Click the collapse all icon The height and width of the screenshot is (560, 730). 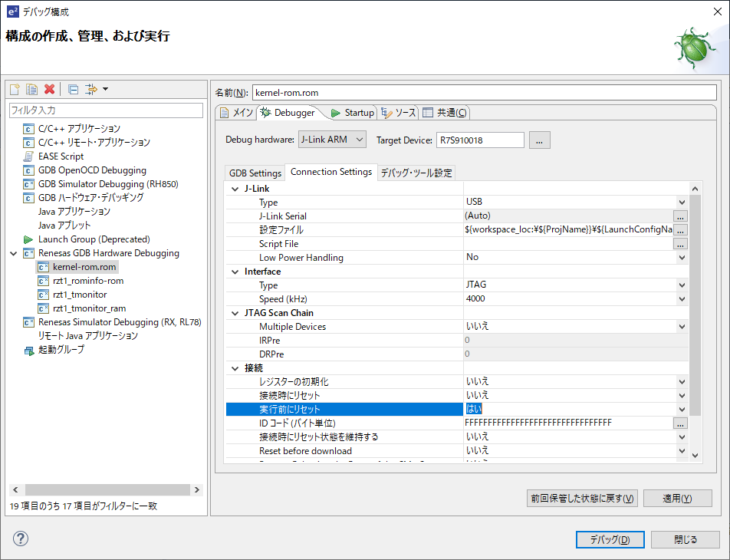click(73, 89)
